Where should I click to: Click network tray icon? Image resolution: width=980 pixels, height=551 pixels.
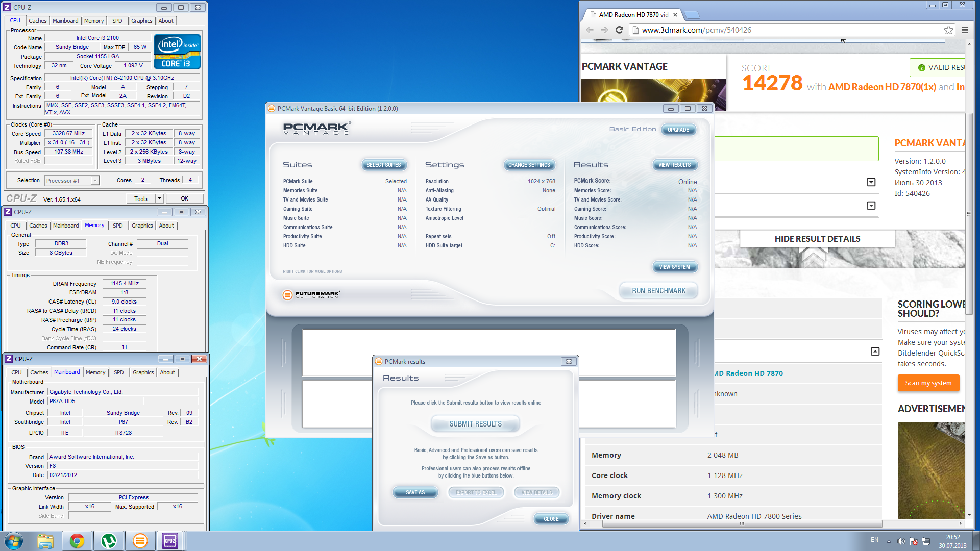tap(926, 541)
